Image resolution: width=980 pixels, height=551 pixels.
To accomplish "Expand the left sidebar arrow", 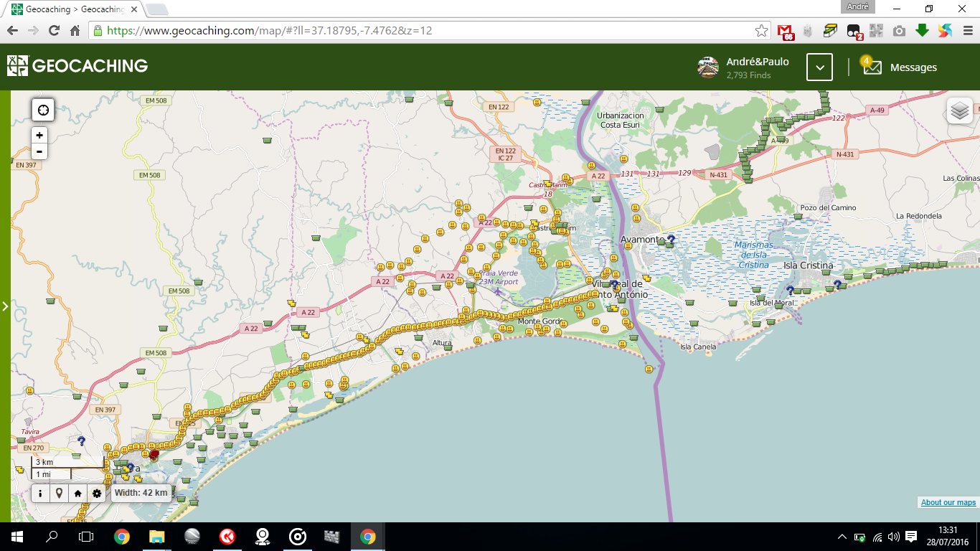I will pos(5,306).
